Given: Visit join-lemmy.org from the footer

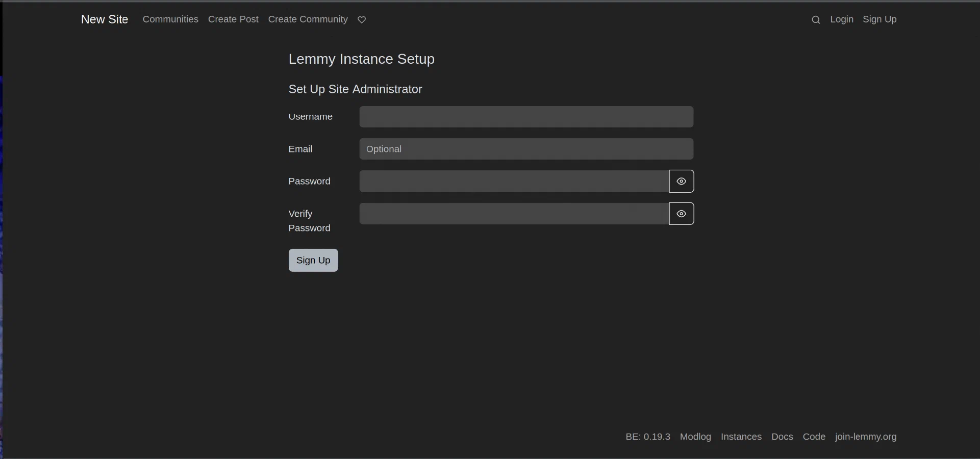Looking at the screenshot, I should [866, 437].
